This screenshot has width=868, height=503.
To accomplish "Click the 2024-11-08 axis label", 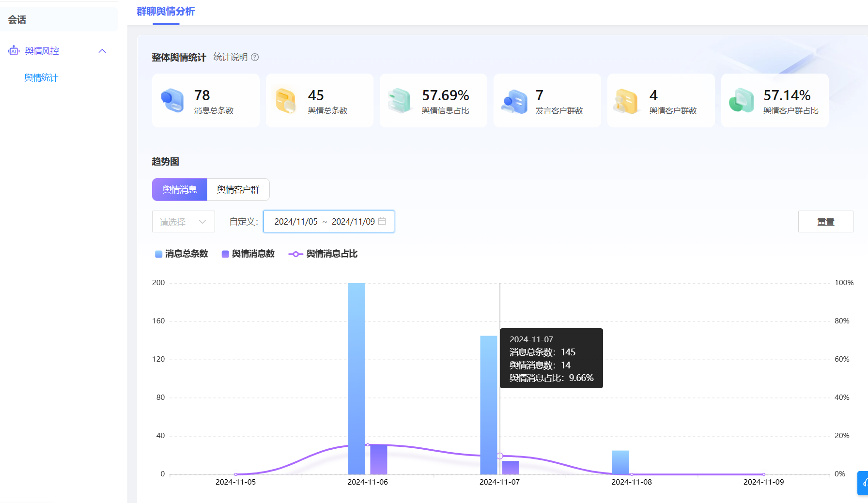I will pos(632,482).
